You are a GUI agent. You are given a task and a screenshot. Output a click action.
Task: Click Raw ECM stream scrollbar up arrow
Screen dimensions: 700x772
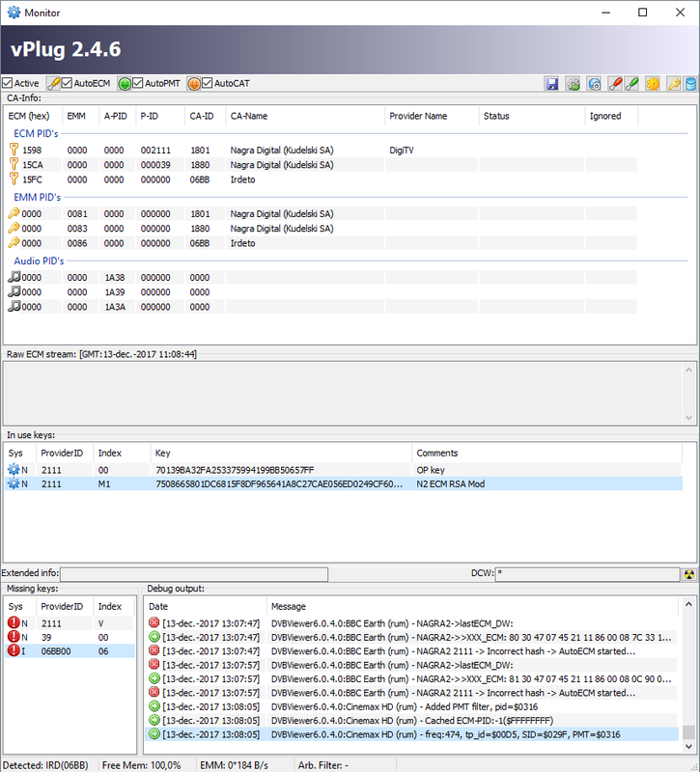[x=688, y=370]
